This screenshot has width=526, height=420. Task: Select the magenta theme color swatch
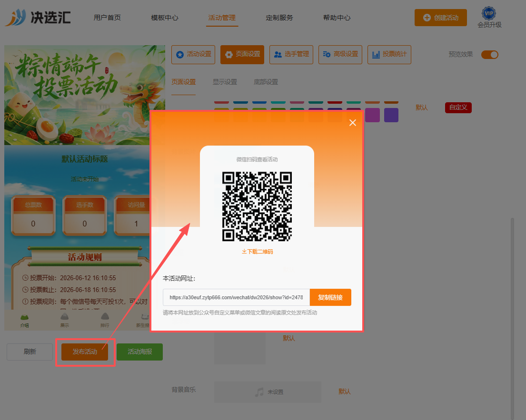click(372, 115)
